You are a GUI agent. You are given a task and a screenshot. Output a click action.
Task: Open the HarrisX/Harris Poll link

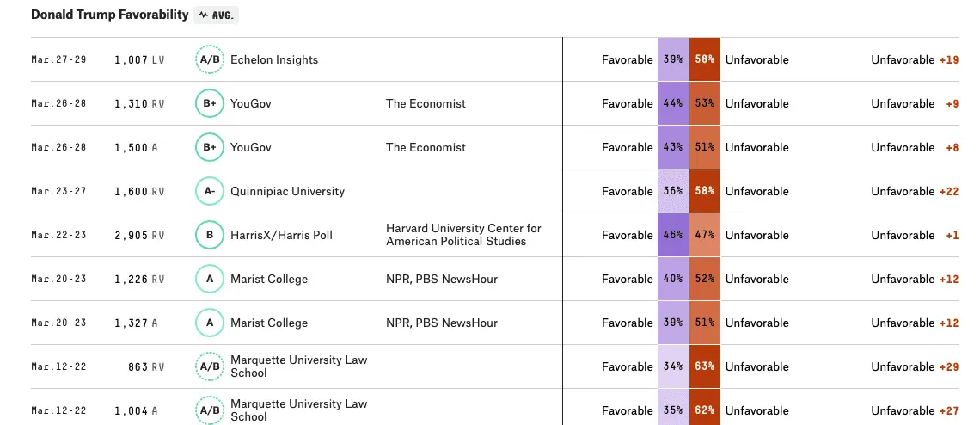(x=281, y=235)
